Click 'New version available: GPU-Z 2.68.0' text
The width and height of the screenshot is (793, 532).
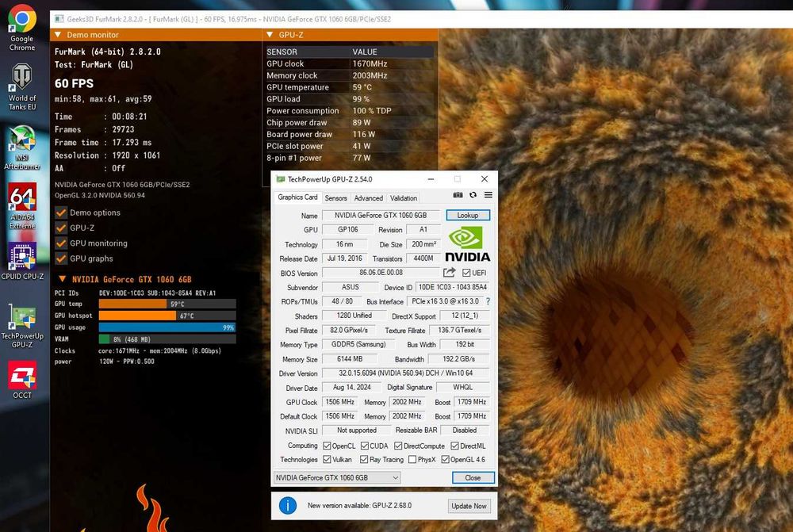[359, 505]
